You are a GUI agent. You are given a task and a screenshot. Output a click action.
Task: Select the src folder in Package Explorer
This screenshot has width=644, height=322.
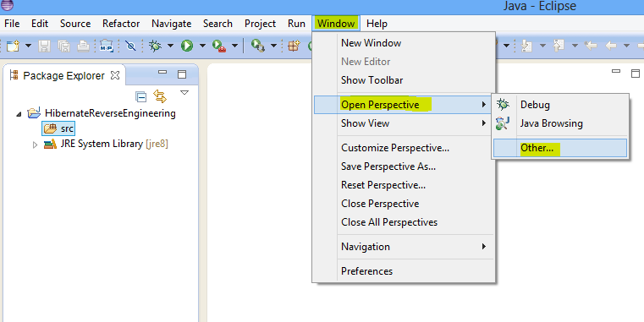coord(58,128)
